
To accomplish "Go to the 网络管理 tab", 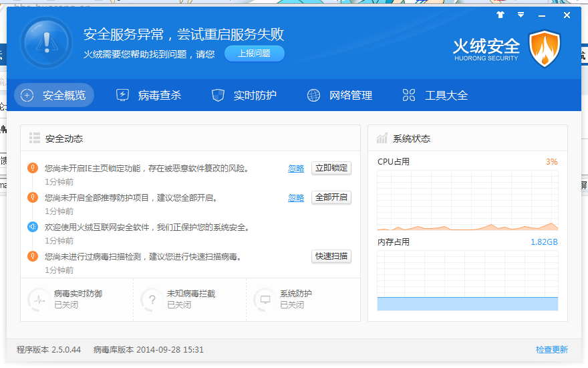I will pos(339,95).
